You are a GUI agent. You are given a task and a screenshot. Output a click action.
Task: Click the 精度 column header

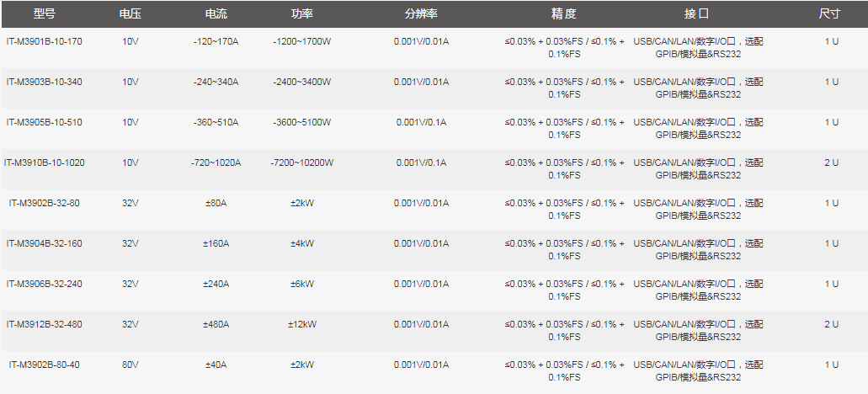(564, 14)
